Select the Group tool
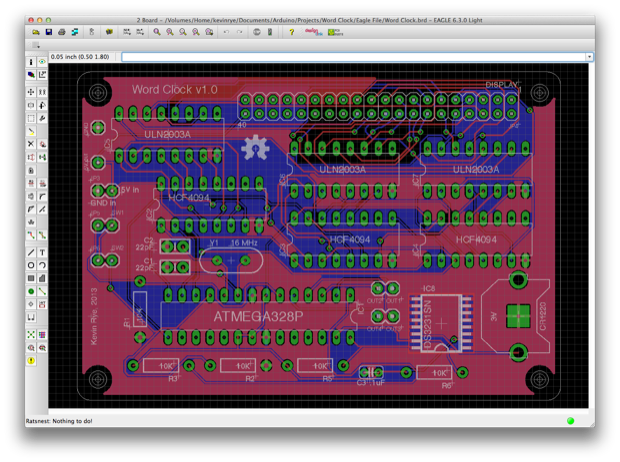Viewport: 620px width, 462px height. 31,118
